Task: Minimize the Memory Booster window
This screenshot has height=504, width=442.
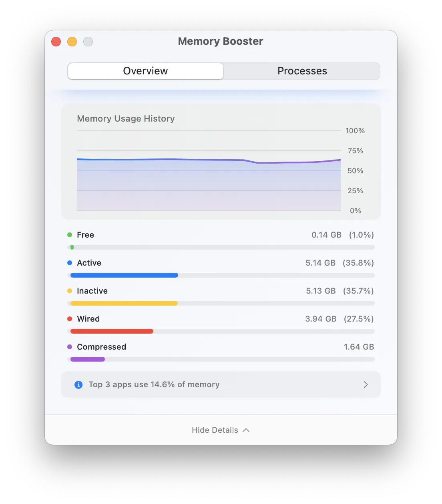Action: (x=72, y=42)
